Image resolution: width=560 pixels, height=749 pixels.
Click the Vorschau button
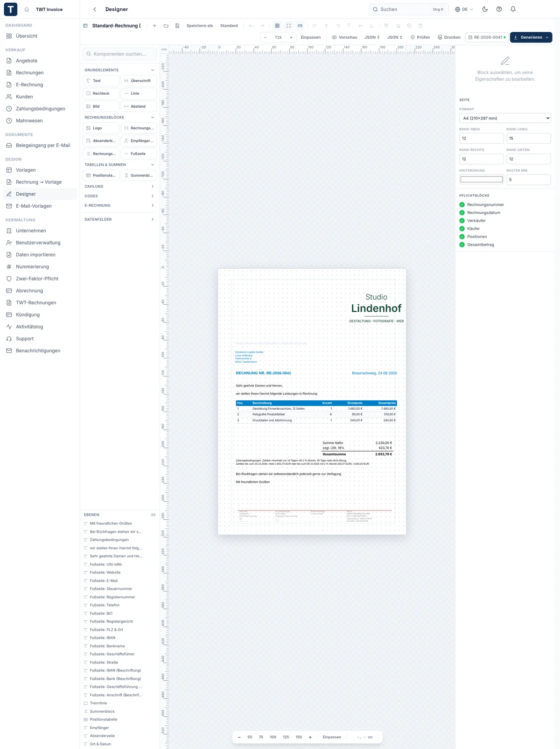[x=344, y=37]
